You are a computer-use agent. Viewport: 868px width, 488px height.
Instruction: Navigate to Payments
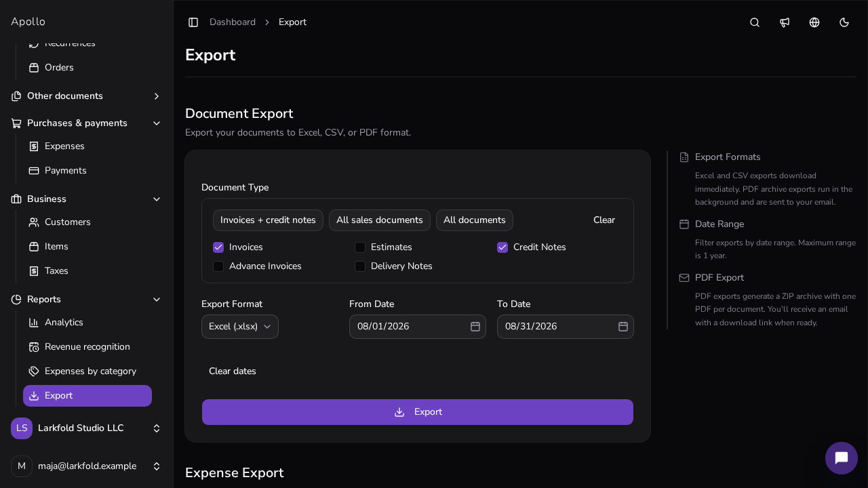pos(87,171)
